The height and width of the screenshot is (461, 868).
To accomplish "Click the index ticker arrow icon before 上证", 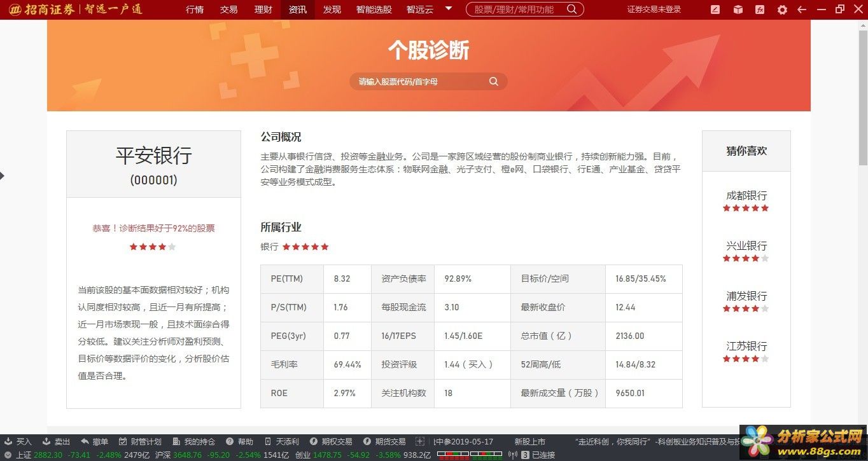I will pos(8,455).
